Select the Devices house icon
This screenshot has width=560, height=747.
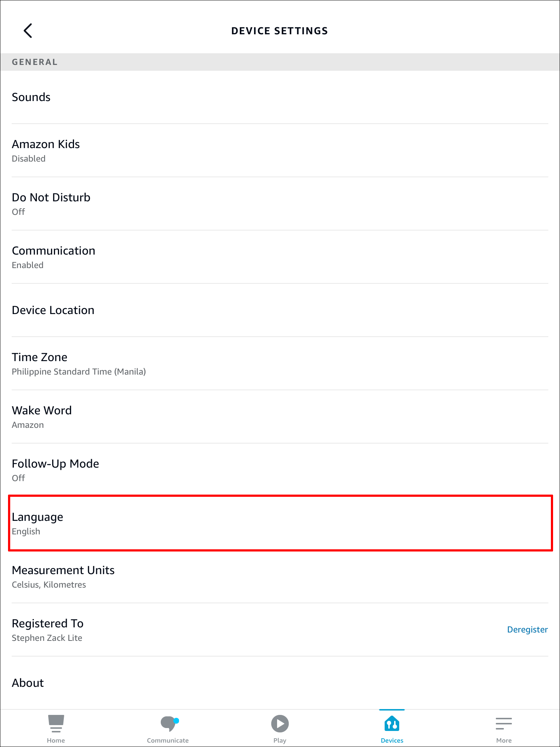[392, 724]
